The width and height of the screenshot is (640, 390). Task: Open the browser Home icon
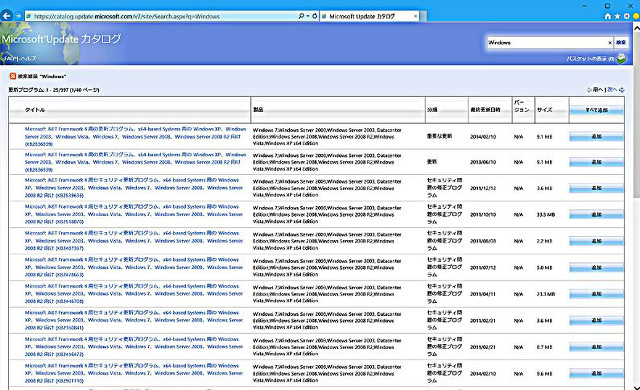point(608,16)
